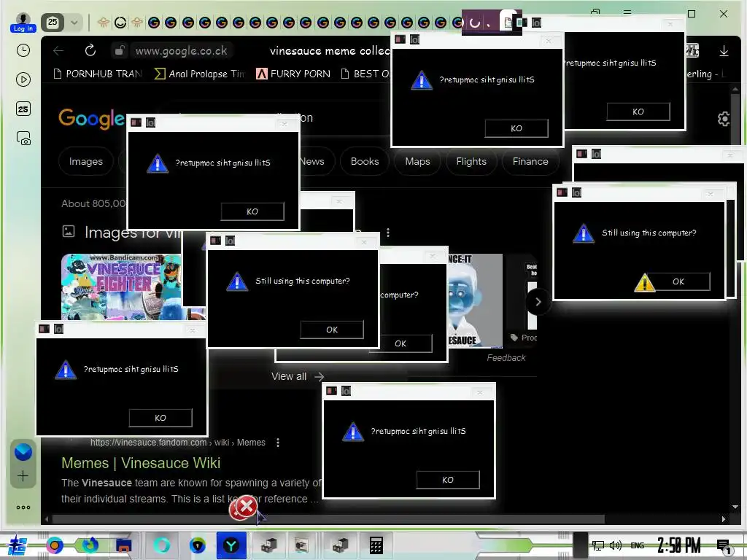This screenshot has width=747, height=560.
Task: Click the Google logo
Action: coord(91,118)
